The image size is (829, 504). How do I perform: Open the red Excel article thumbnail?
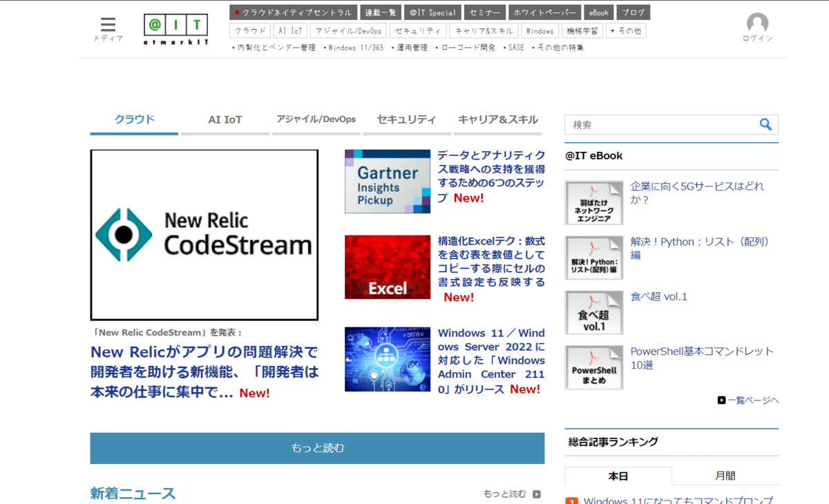pos(388,267)
